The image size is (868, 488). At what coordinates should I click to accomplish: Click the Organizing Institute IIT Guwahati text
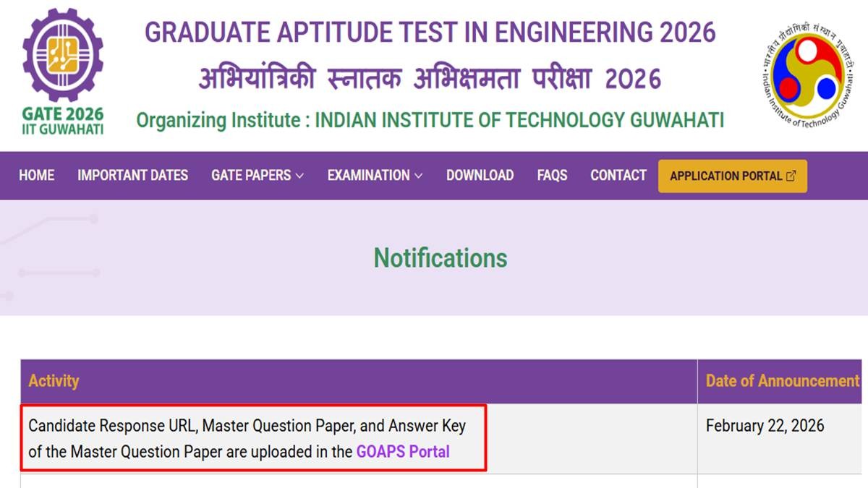coord(430,120)
